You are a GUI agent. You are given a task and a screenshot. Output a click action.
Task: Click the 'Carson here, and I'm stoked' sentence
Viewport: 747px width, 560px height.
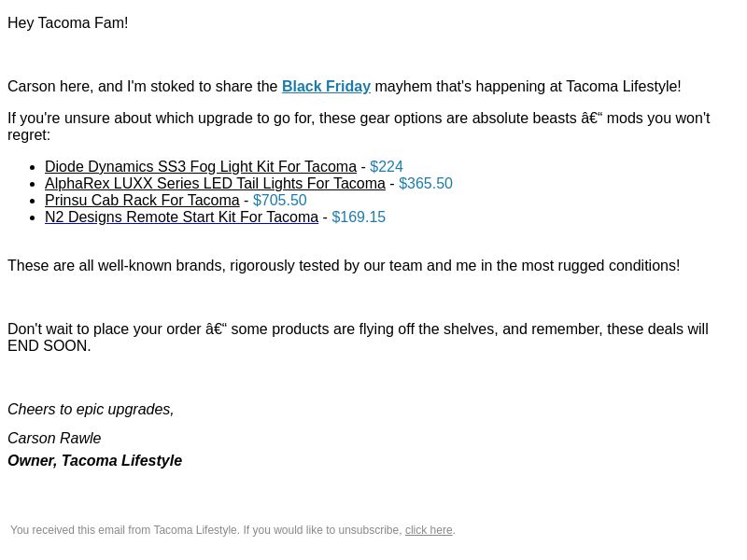tap(344, 87)
